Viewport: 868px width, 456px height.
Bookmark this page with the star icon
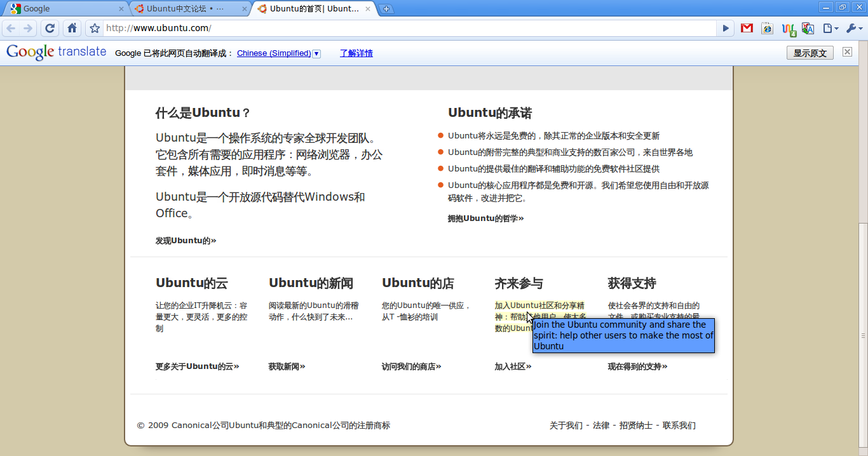(x=95, y=28)
